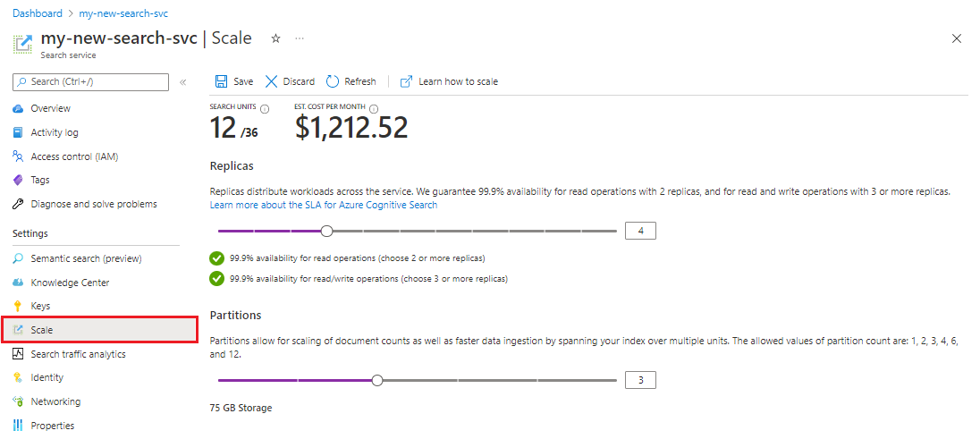Click the Knowledge Center icon
Image resolution: width=980 pixels, height=439 pixels.
tap(18, 283)
